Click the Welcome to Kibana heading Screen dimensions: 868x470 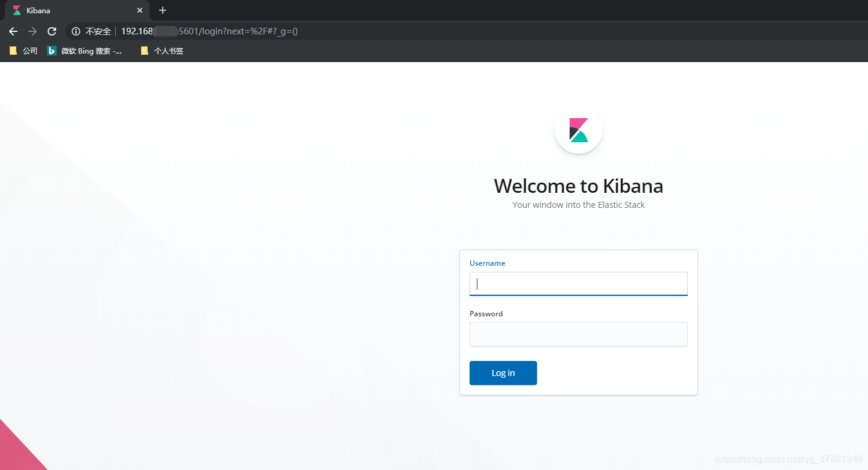tap(579, 186)
